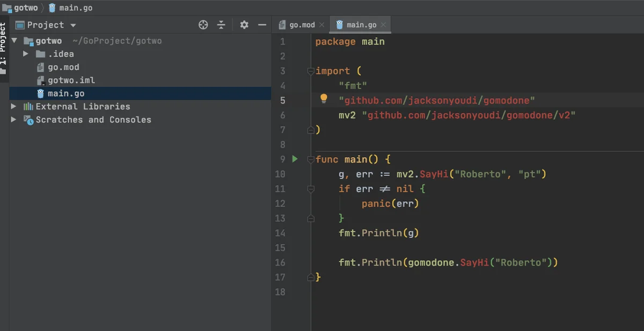Expand the .idea folder

point(26,54)
